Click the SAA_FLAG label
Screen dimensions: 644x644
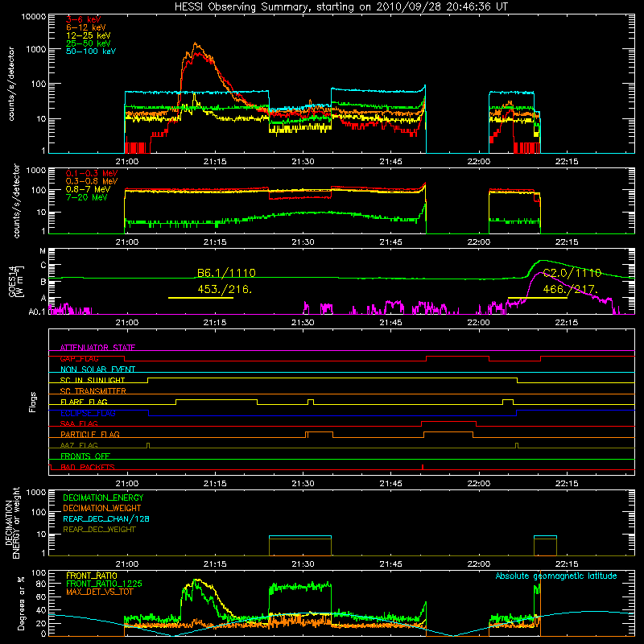tap(79, 424)
